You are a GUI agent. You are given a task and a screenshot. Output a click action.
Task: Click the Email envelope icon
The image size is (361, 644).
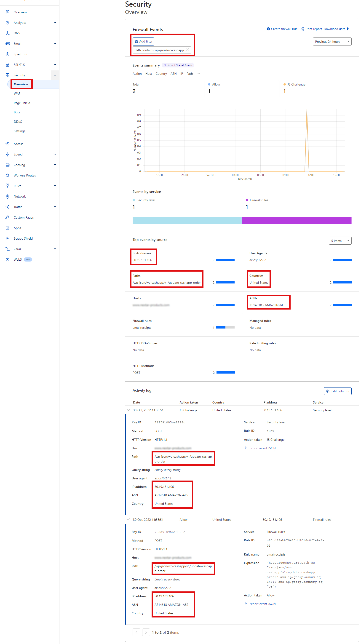point(8,43)
